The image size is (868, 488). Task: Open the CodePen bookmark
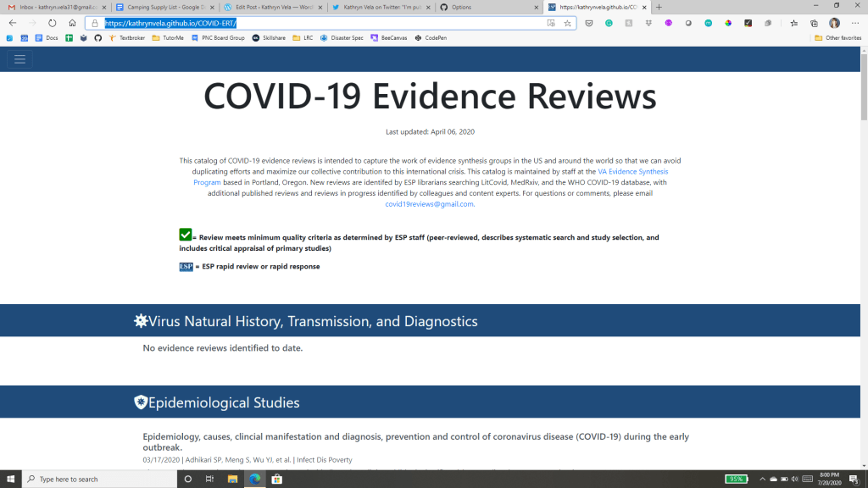(434, 38)
